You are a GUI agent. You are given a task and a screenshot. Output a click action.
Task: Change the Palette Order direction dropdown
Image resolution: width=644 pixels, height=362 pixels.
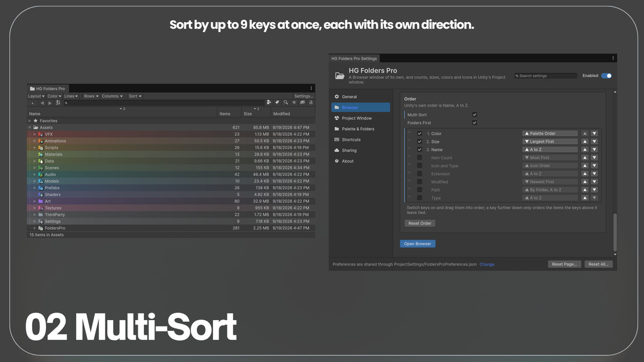click(x=550, y=134)
